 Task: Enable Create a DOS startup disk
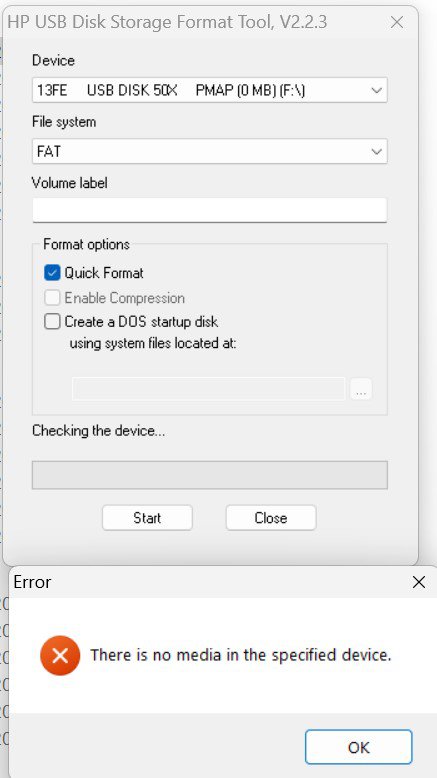(x=52, y=322)
